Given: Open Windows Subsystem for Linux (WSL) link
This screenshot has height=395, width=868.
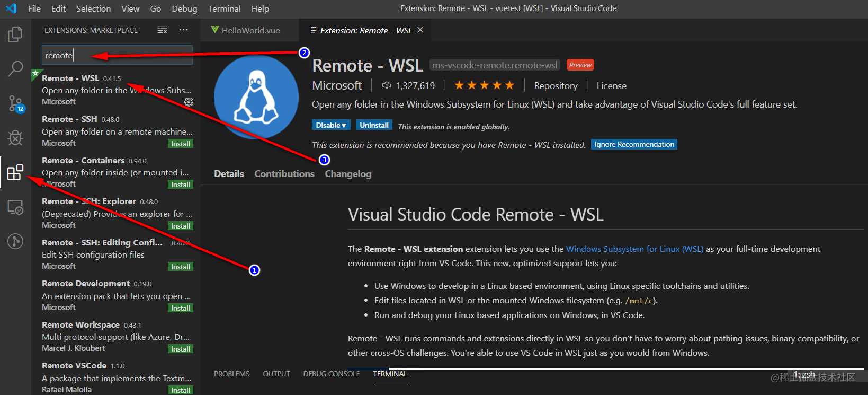Looking at the screenshot, I should (x=634, y=249).
